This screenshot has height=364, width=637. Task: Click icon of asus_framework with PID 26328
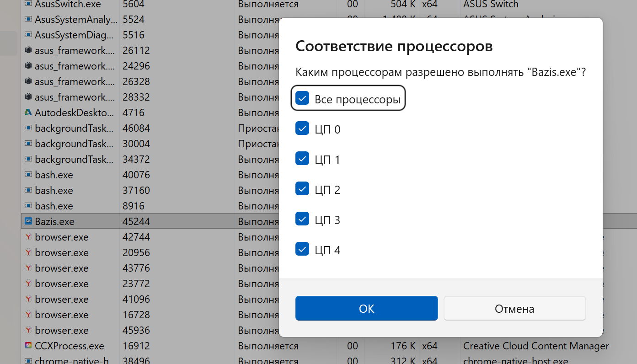pyautogui.click(x=28, y=81)
